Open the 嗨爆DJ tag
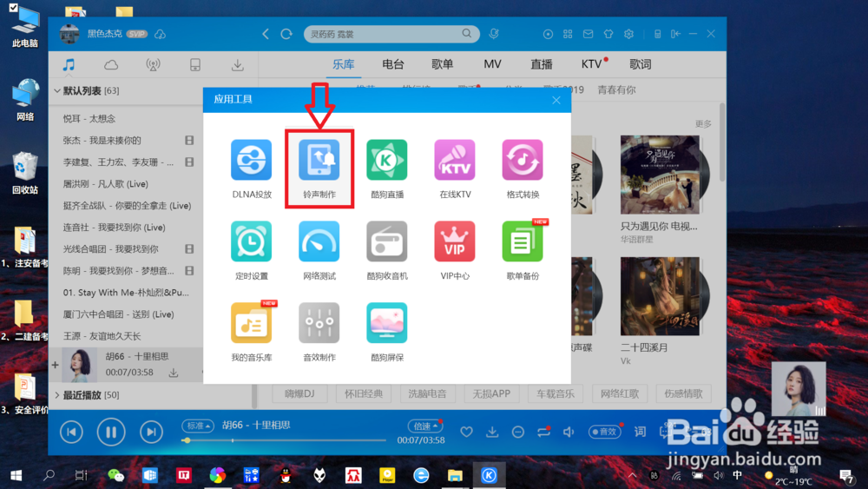The image size is (868, 489). coord(299,393)
